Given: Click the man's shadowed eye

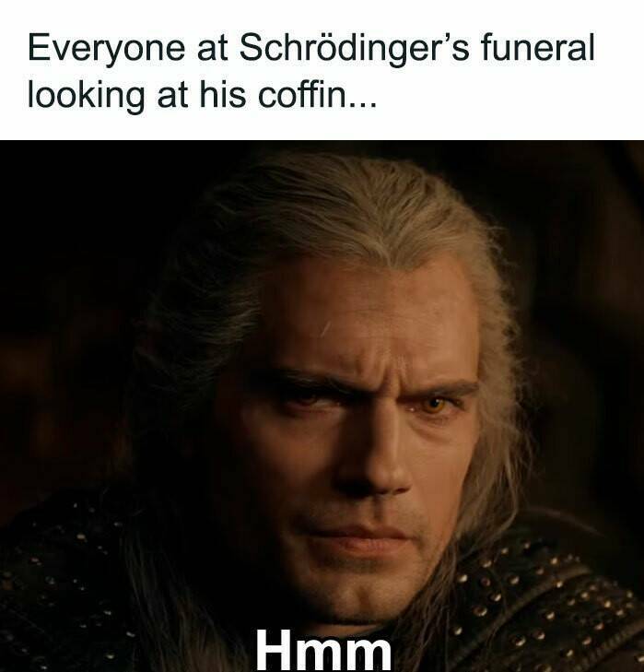Looking at the screenshot, I should 305,399.
